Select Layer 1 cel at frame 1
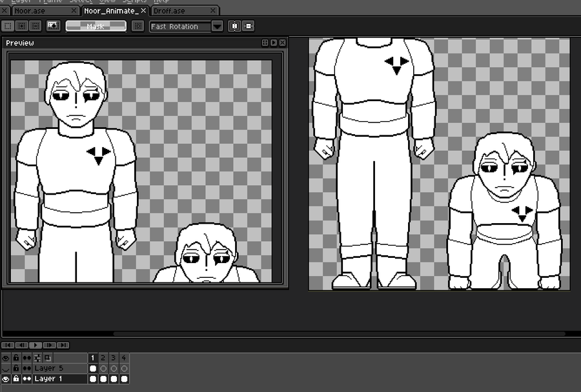The image size is (581, 392). tap(92, 378)
